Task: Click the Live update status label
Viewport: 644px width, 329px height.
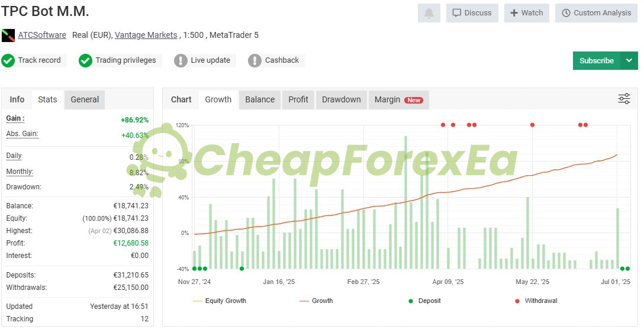Action: point(210,60)
